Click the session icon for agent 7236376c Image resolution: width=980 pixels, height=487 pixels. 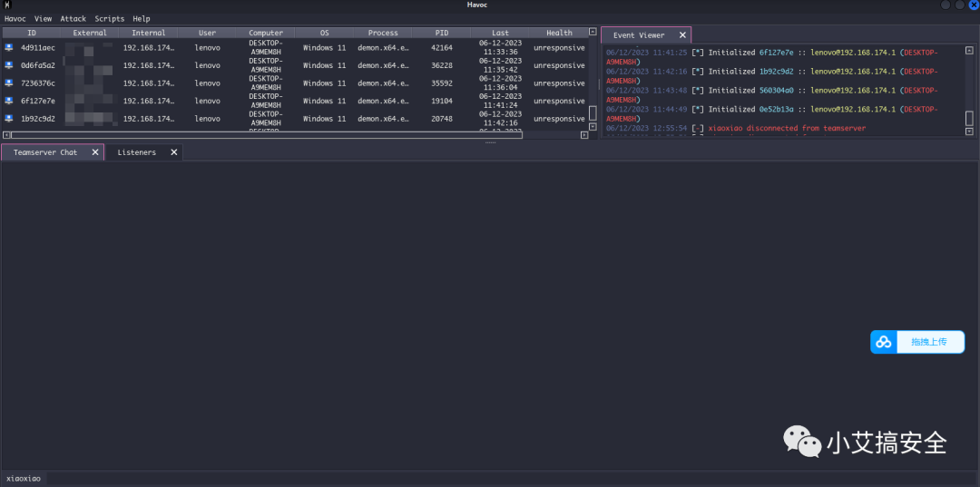(x=9, y=83)
